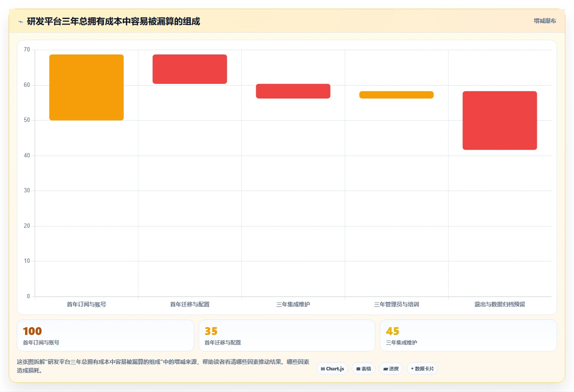The image size is (574, 392).
Task: Click the y-axis tick label 70
Action: 27,50
